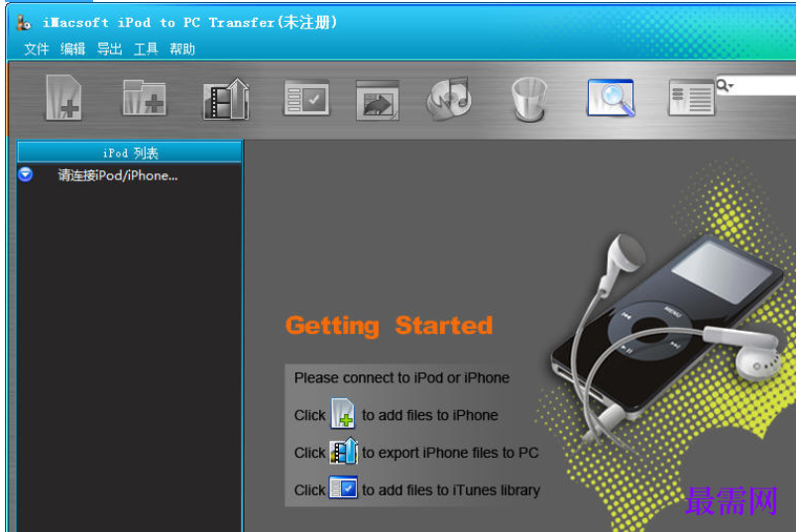Click the list view toolbar icon
Viewport: 796px width, 532px height.
(692, 98)
